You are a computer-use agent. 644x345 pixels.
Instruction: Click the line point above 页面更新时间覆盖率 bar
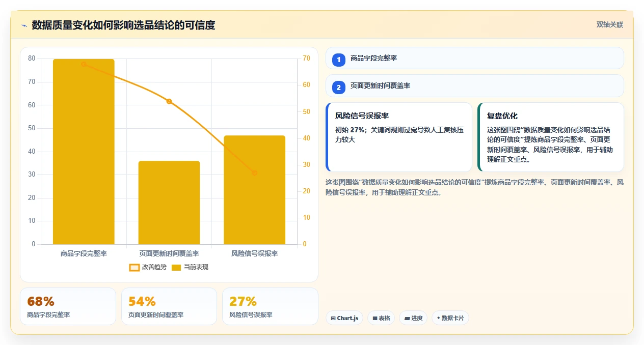click(x=169, y=101)
